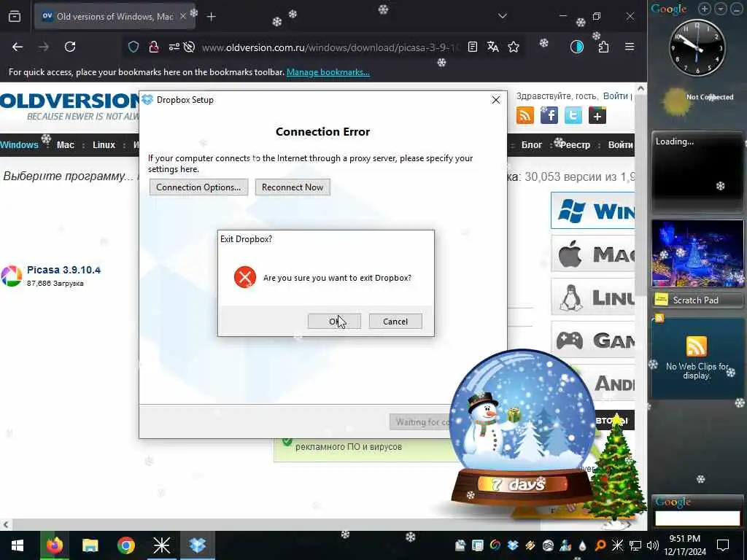Confirm exiting Dropbox with the OK button
The width and height of the screenshot is (747, 560).
pyautogui.click(x=334, y=322)
